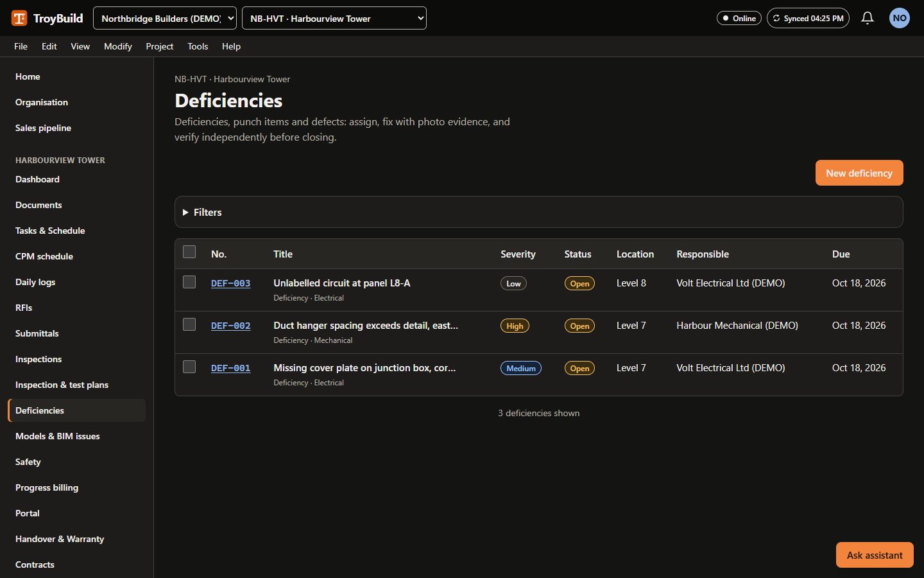The width and height of the screenshot is (924, 578).
Task: Open the NO user avatar menu
Action: pyautogui.click(x=900, y=18)
